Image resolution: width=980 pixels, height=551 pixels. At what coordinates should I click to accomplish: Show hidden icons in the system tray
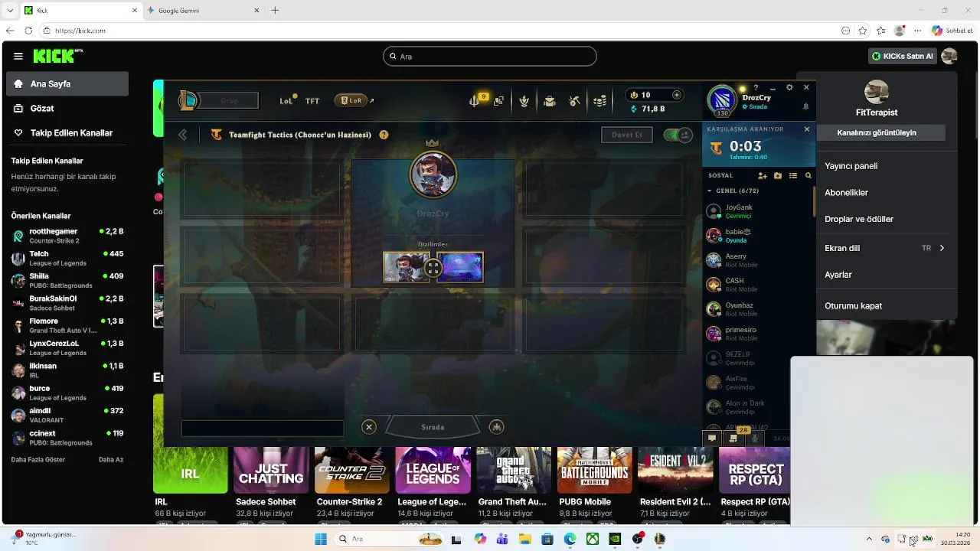pyautogui.click(x=869, y=539)
